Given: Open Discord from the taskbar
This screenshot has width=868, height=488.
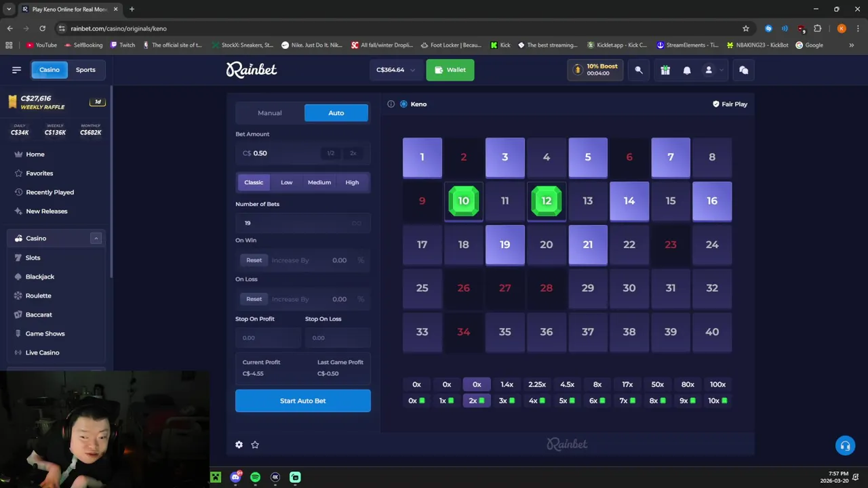Looking at the screenshot, I should pyautogui.click(x=235, y=477).
